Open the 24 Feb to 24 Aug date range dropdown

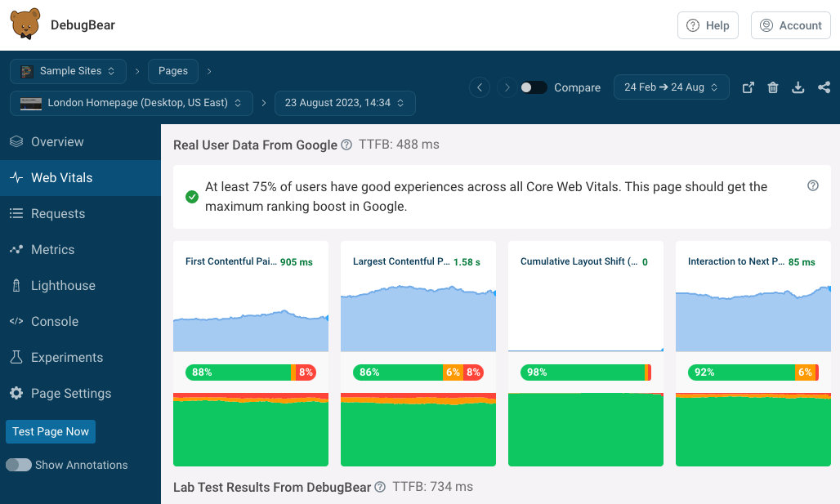[x=671, y=87]
